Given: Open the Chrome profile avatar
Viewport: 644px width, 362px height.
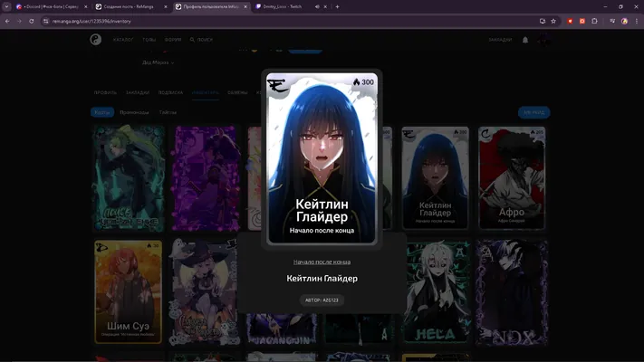Looking at the screenshot, I should [624, 21].
